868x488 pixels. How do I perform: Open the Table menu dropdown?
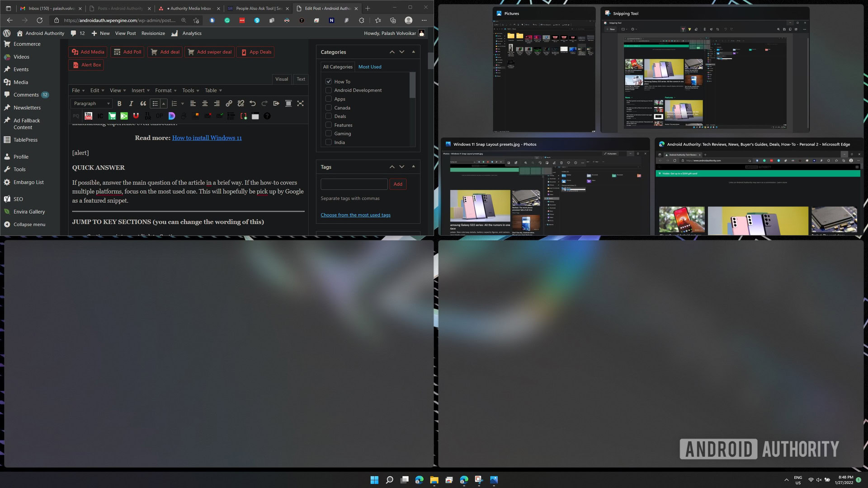(x=213, y=90)
